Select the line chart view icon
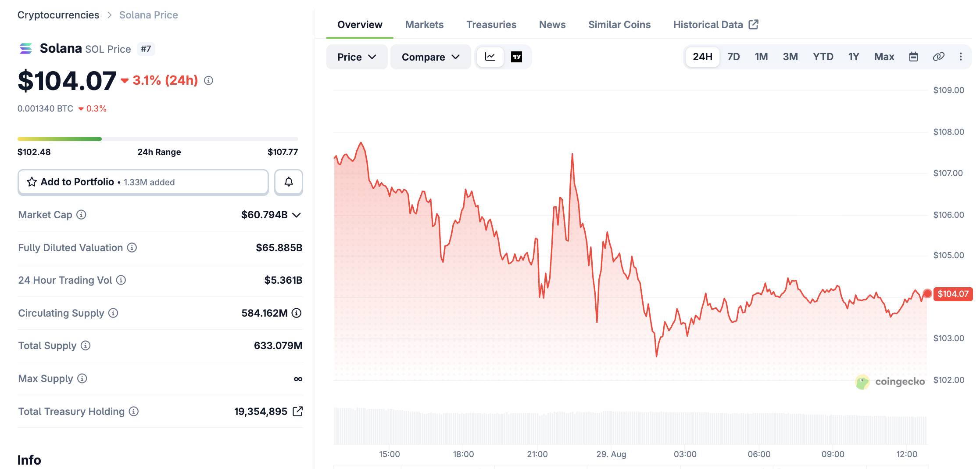 (490, 57)
